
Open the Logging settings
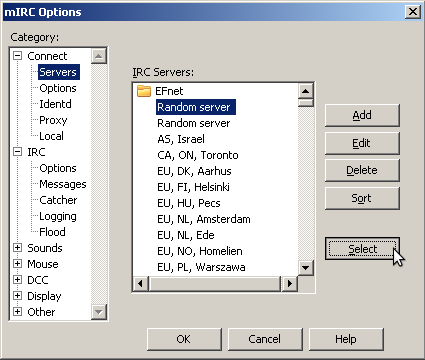pos(58,216)
